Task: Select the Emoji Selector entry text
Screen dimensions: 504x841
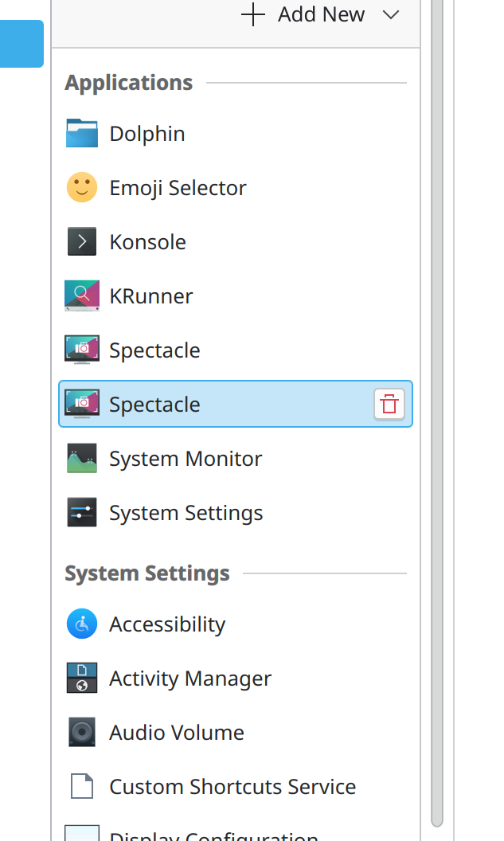Action: coord(178,188)
